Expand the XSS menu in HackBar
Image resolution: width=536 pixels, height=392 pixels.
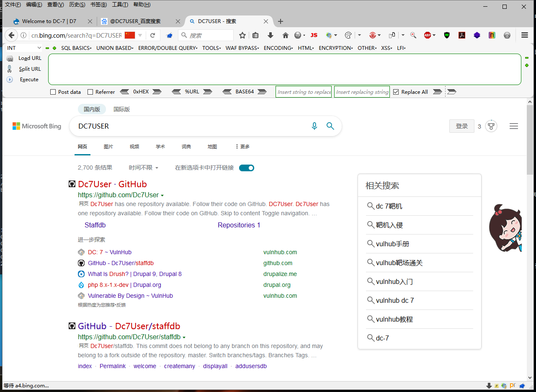tap(387, 48)
